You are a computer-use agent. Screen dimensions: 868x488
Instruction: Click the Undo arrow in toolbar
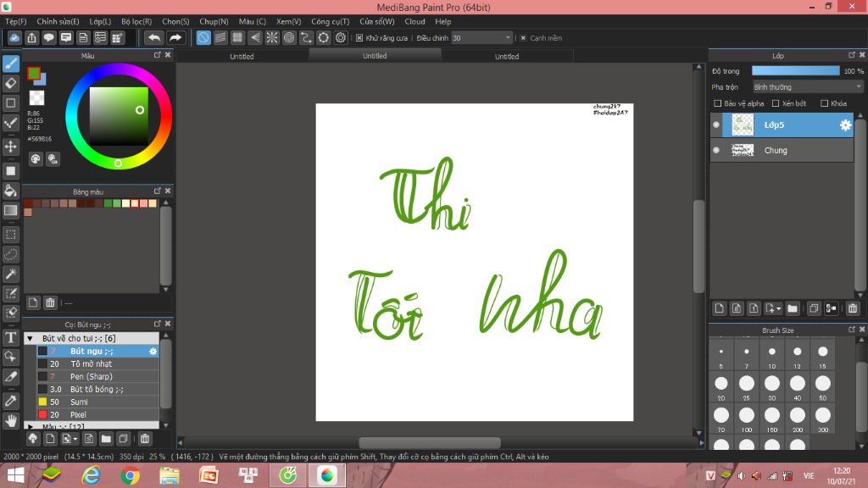[x=154, y=37]
